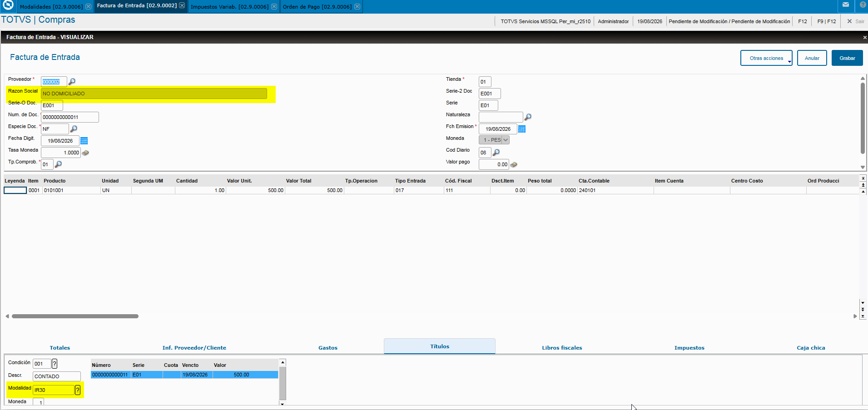Close the Factura de Entrada - VISUALIZAR window
This screenshot has width=868, height=410.
[864, 37]
